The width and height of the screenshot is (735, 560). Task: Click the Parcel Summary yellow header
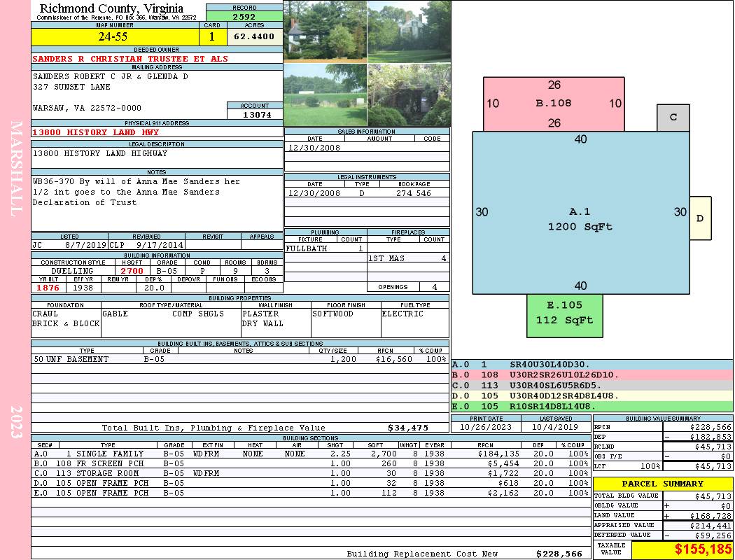[663, 484]
